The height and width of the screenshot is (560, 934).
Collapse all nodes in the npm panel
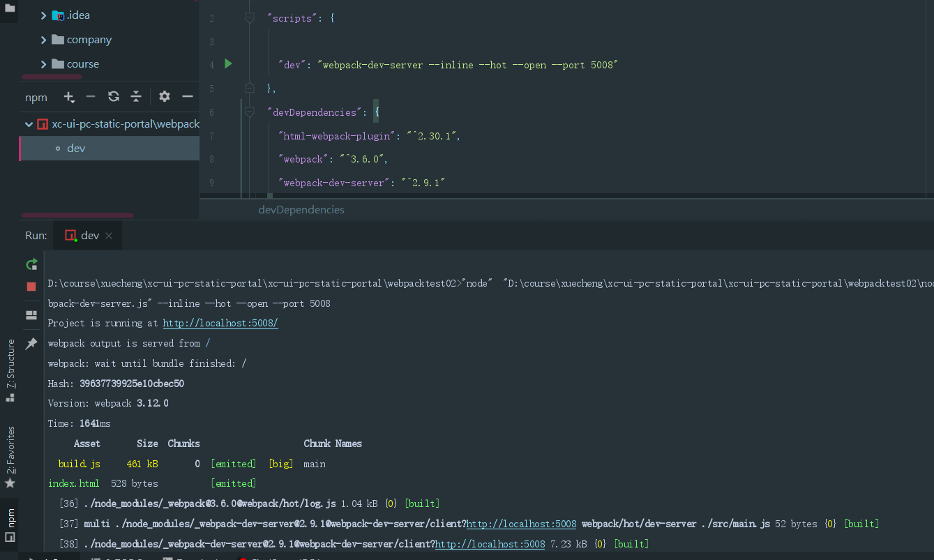pos(136,96)
